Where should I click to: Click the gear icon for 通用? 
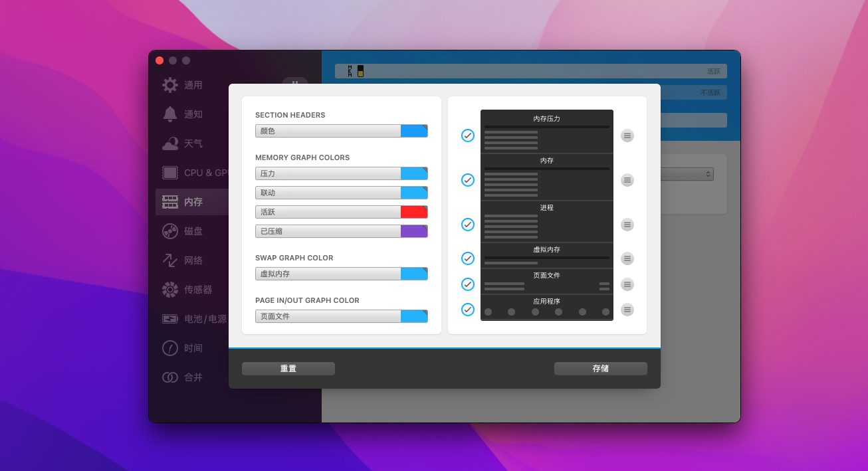point(170,85)
